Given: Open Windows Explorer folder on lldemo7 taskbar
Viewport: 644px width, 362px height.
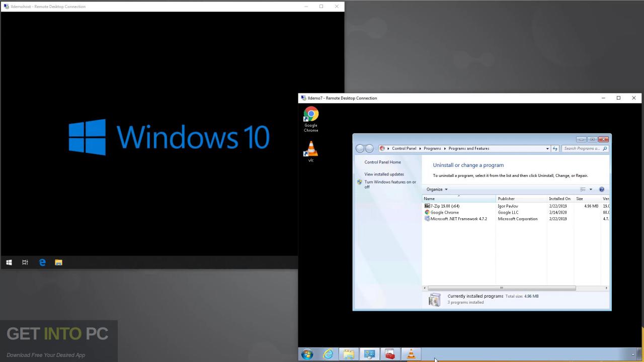Looking at the screenshot, I should point(349,354).
